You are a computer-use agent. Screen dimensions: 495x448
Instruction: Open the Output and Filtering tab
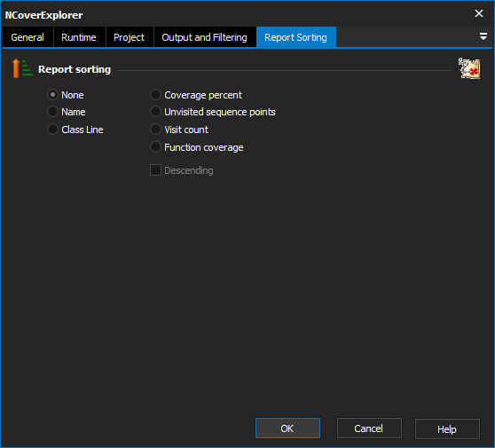coord(205,37)
